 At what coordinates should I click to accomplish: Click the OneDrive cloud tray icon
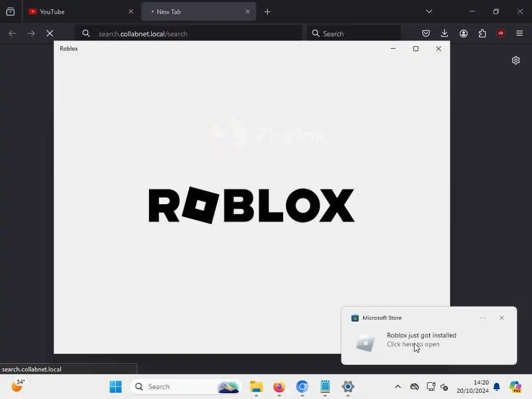[x=414, y=387]
